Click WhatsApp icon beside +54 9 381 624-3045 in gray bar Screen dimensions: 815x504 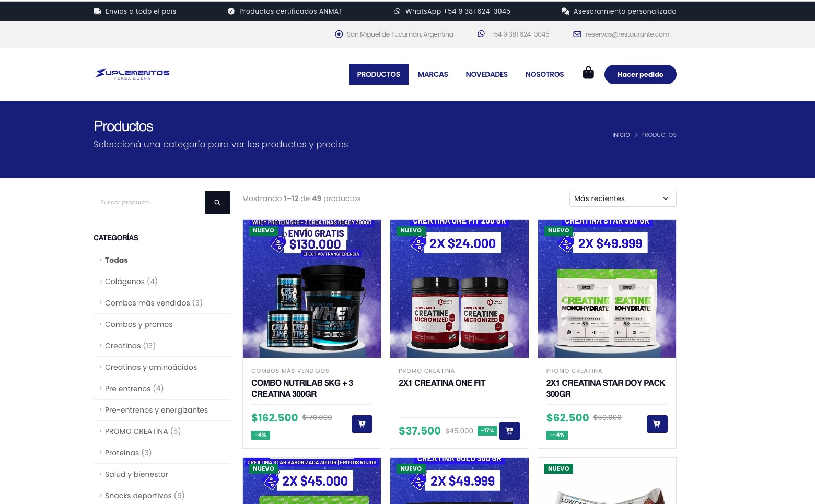481,34
